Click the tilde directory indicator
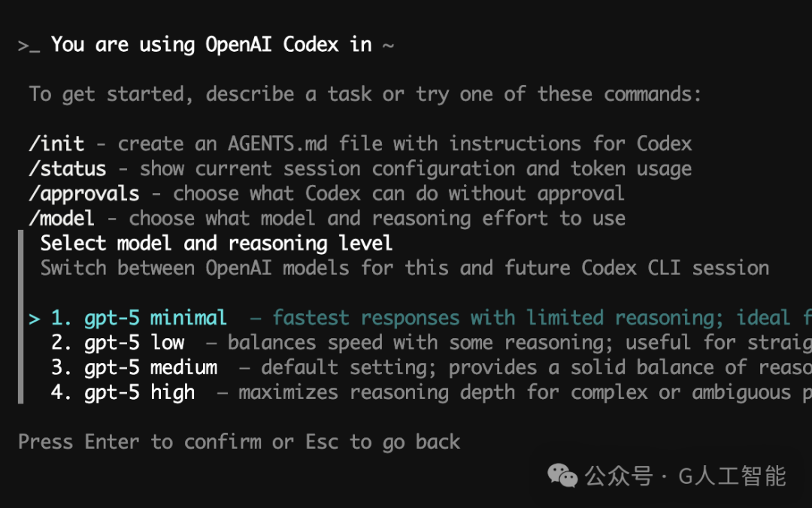 pyautogui.click(x=389, y=46)
